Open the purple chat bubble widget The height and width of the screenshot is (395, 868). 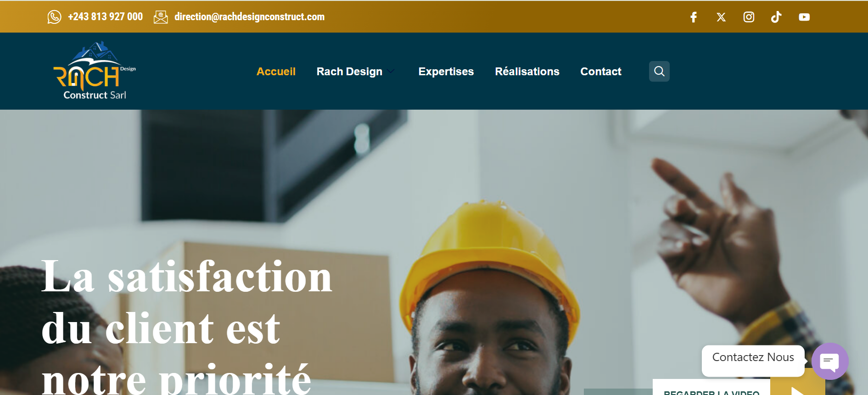tap(829, 361)
